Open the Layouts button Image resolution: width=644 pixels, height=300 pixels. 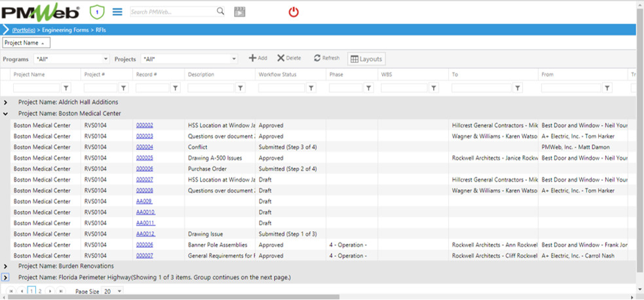[366, 59]
